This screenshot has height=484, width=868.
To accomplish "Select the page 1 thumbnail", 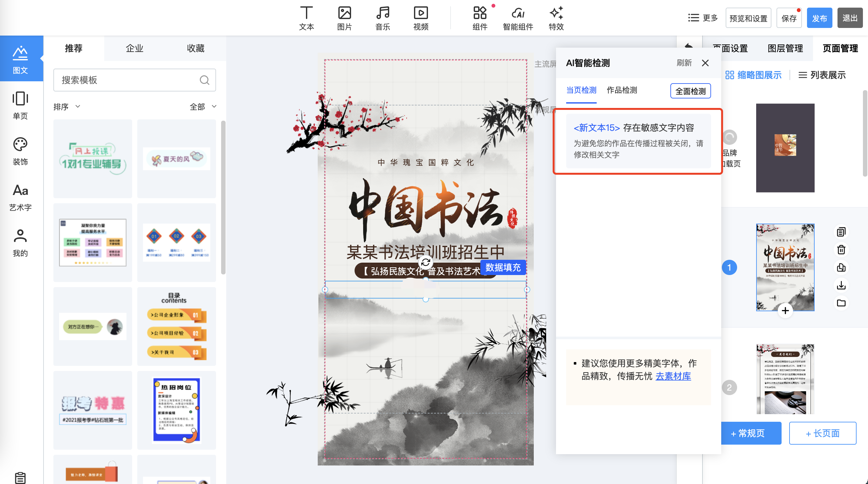I will tap(785, 267).
